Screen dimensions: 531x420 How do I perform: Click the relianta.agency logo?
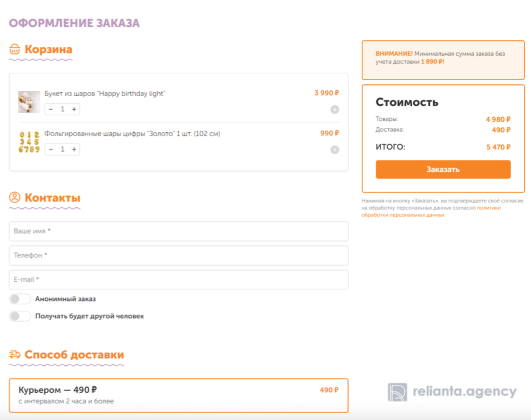click(x=452, y=392)
